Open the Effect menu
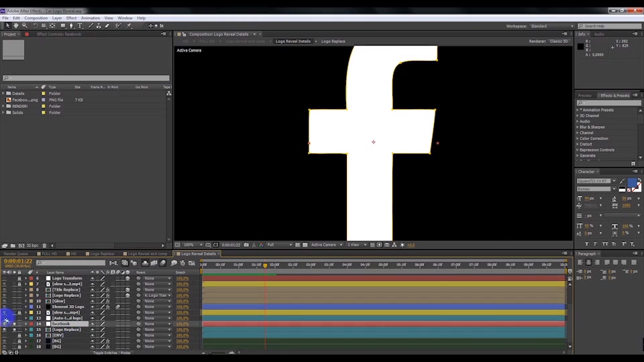This screenshot has width=644, height=362. coord(71,18)
